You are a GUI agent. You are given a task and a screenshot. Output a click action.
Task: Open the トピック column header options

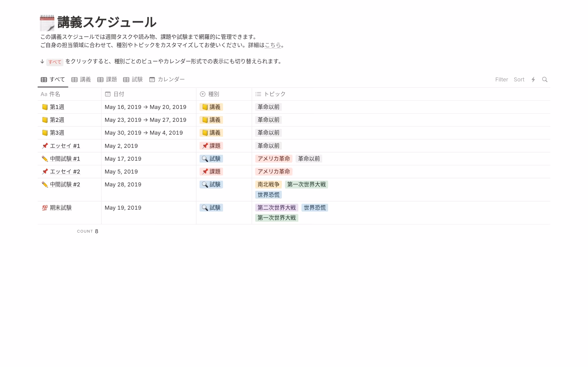274,94
